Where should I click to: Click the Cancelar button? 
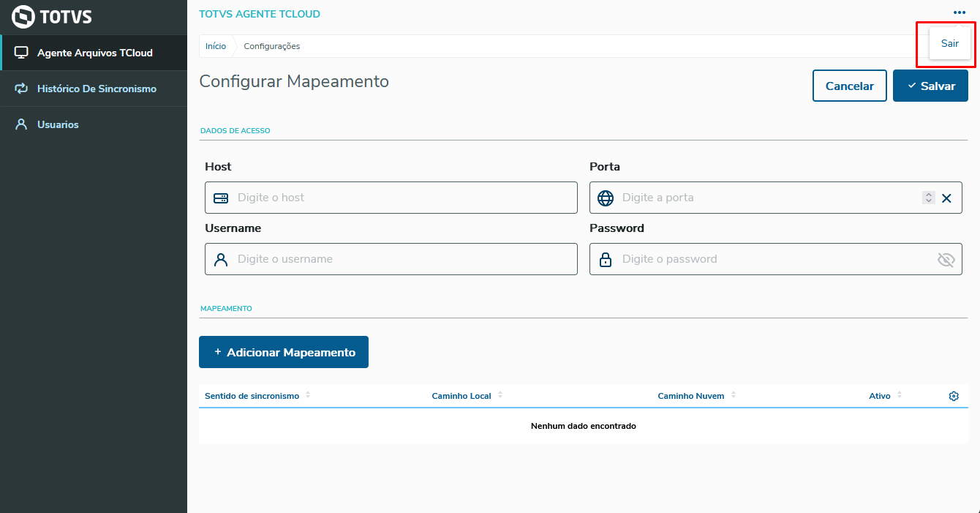click(x=850, y=86)
